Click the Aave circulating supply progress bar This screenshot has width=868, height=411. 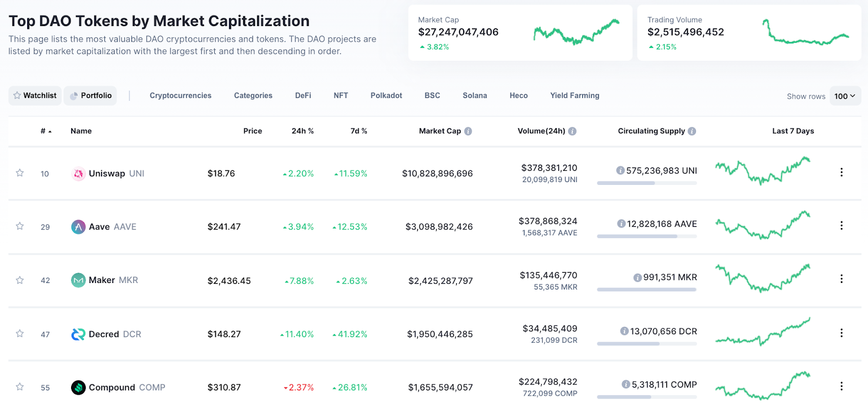pyautogui.click(x=647, y=236)
